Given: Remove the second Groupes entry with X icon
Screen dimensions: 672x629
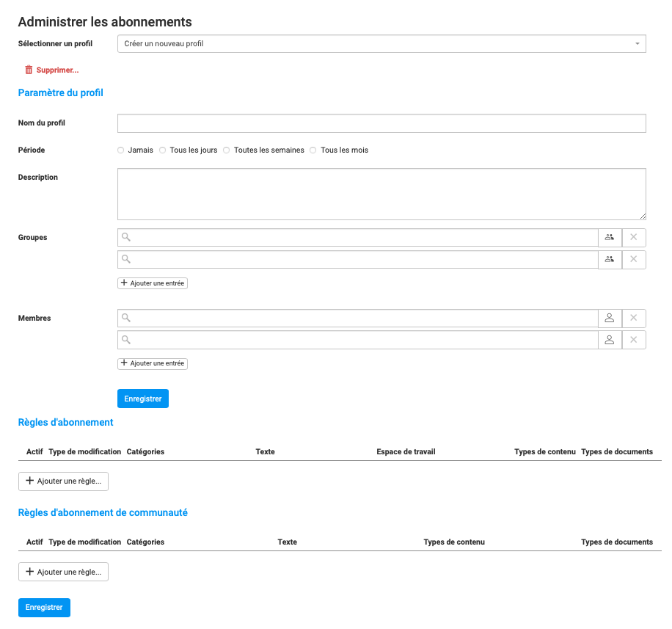Looking at the screenshot, I should point(634,259).
